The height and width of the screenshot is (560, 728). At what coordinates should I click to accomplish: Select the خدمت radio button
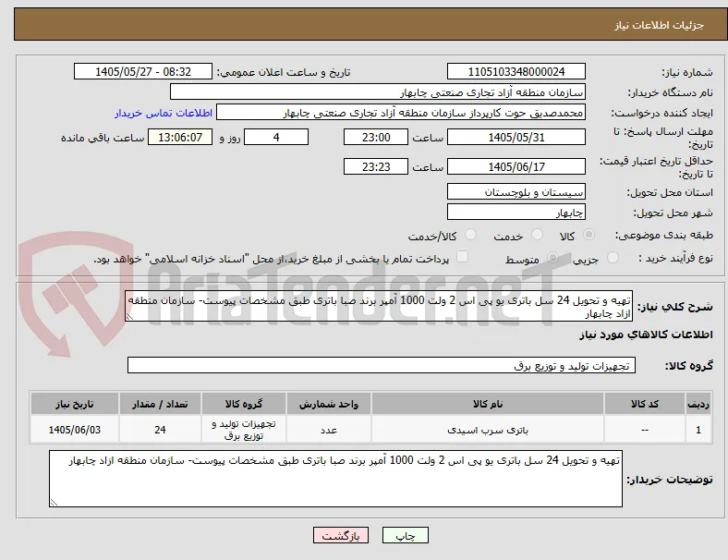point(537,235)
